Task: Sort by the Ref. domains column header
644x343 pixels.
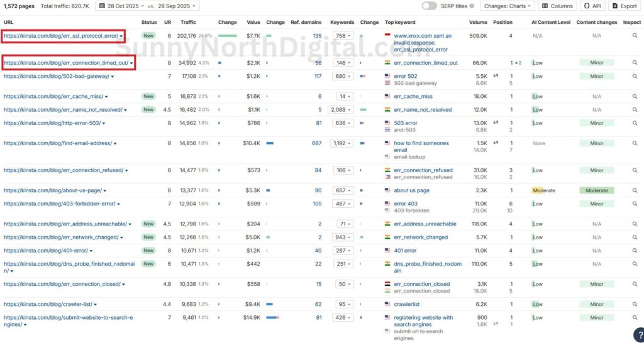Action: tap(306, 22)
